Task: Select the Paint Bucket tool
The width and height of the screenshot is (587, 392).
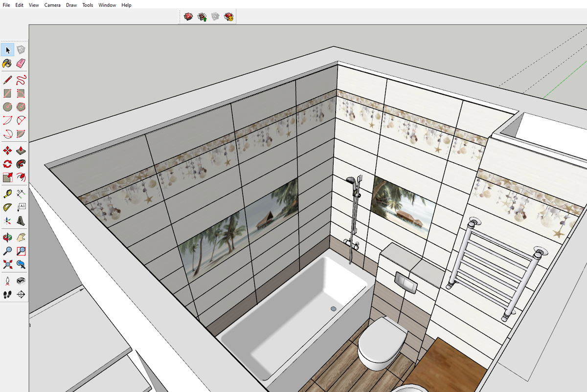Action: (7, 63)
